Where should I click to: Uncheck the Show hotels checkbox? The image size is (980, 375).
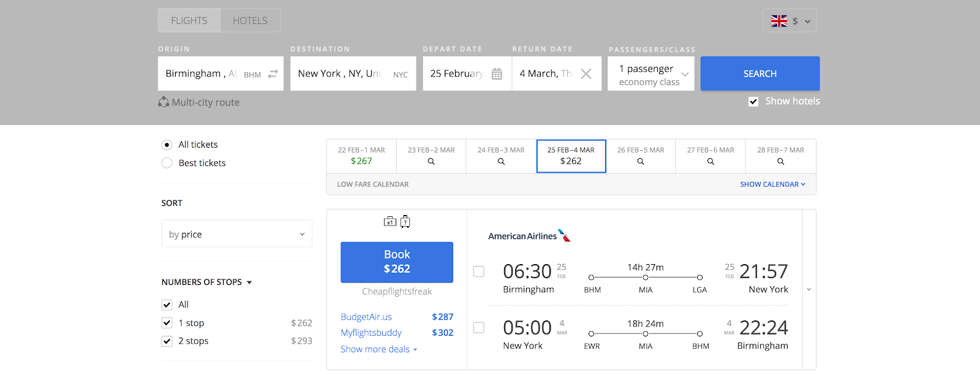(x=753, y=102)
